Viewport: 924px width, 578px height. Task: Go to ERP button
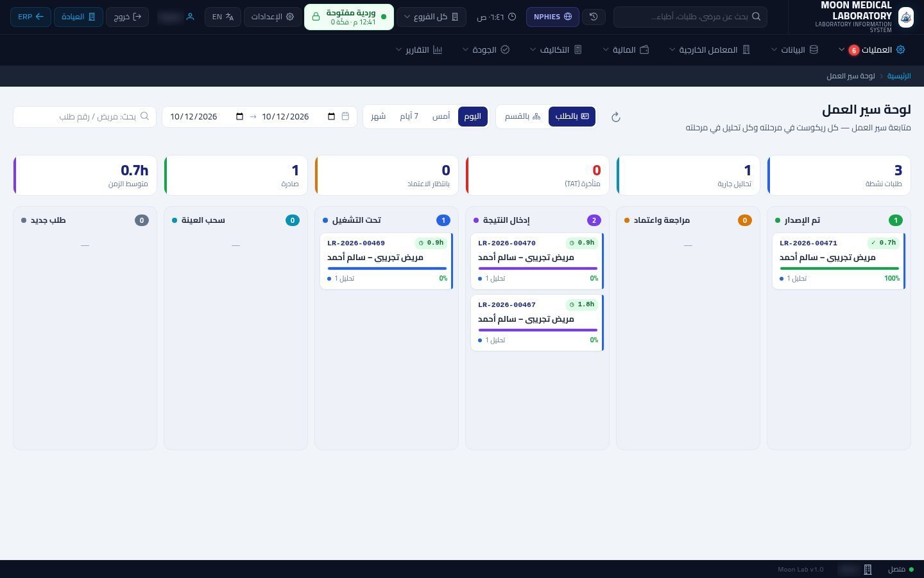pos(31,17)
